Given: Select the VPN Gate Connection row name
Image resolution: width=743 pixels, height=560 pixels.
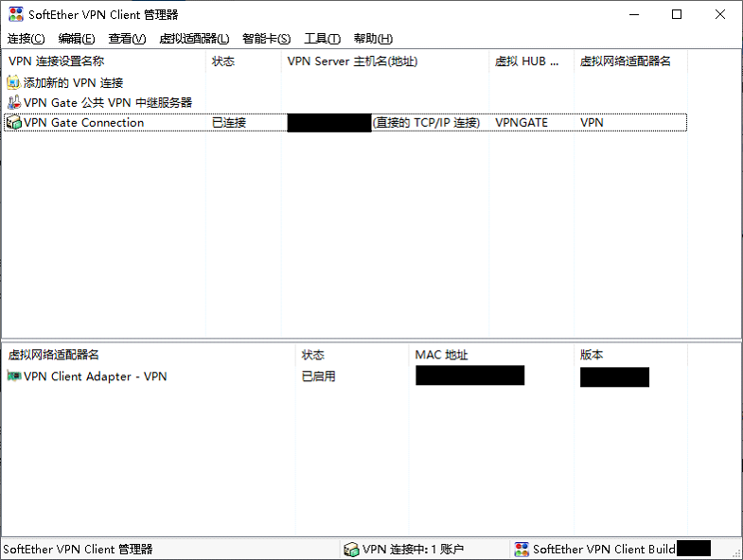Looking at the screenshot, I should coord(84,122).
